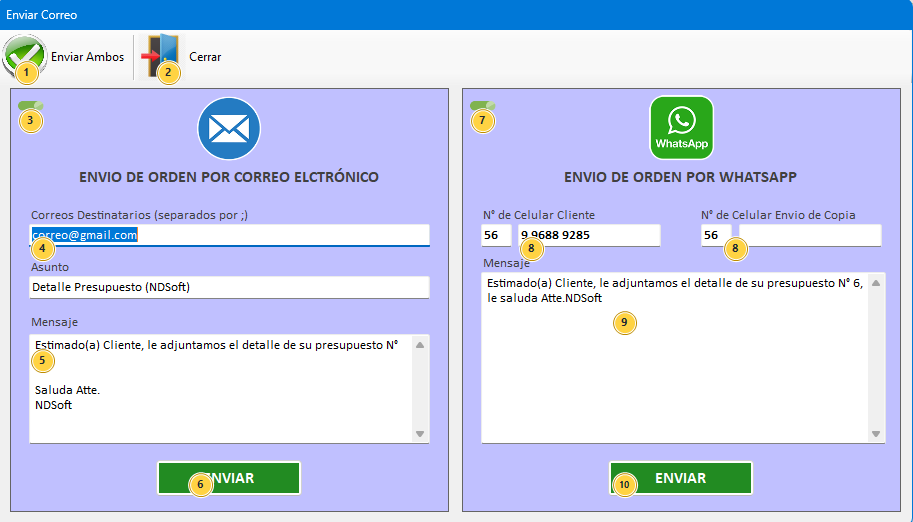Click the empty copy cell number field
The width and height of the screenshot is (913, 522).
810,235
